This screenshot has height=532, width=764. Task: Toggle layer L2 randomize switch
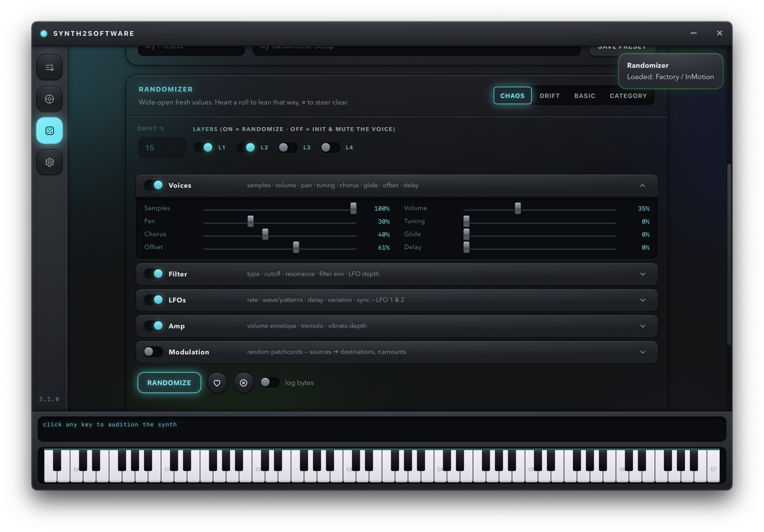[246, 148]
